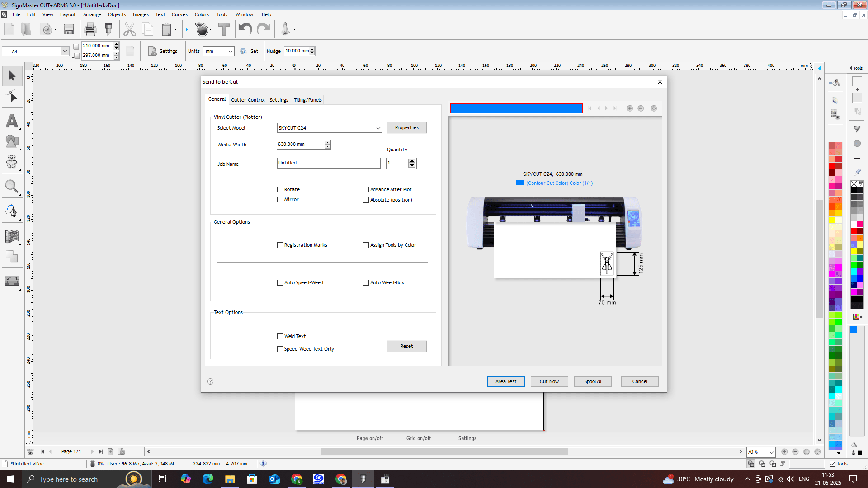Check Registration Marks option
This screenshot has width=868, height=488.
click(280, 245)
